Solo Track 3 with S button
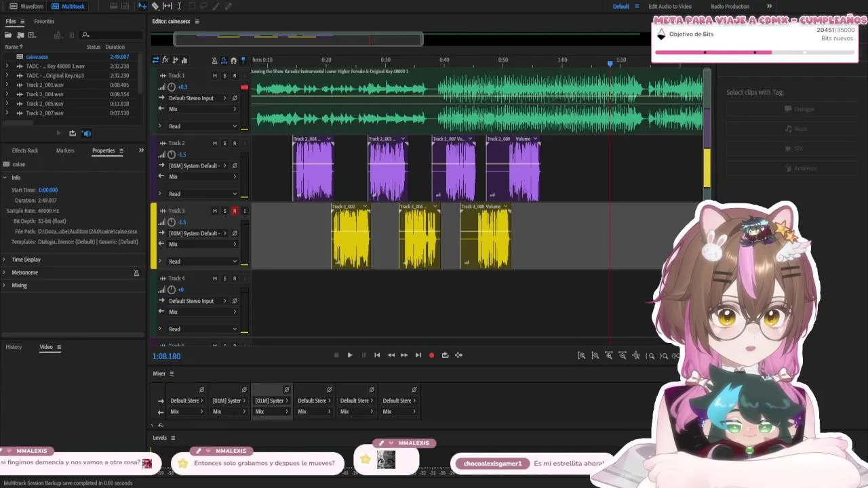868x488 pixels. 224,211
